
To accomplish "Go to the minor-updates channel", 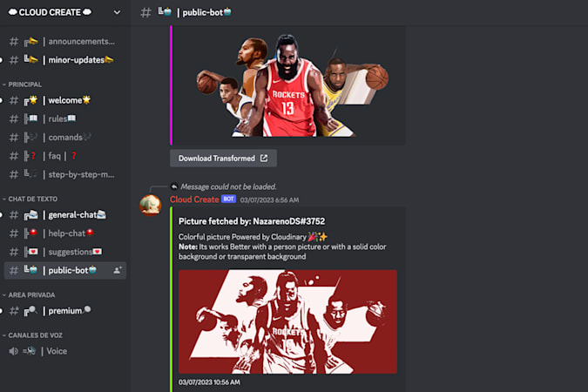I will 64,59.
